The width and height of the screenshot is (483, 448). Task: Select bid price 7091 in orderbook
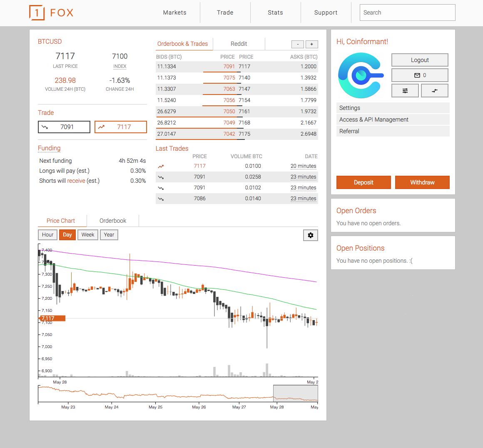(229, 67)
